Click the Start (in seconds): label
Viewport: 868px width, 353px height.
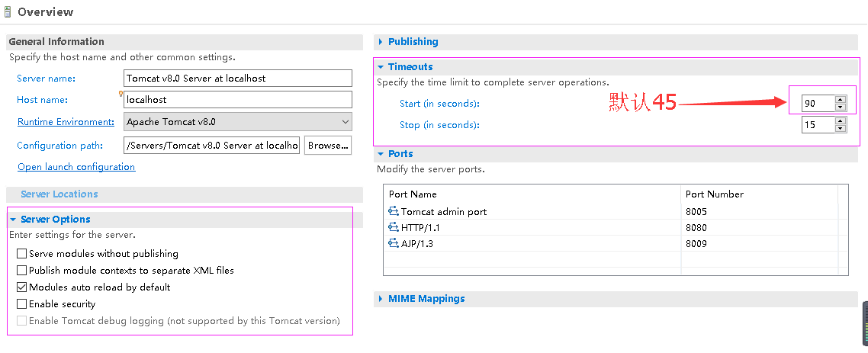click(439, 104)
